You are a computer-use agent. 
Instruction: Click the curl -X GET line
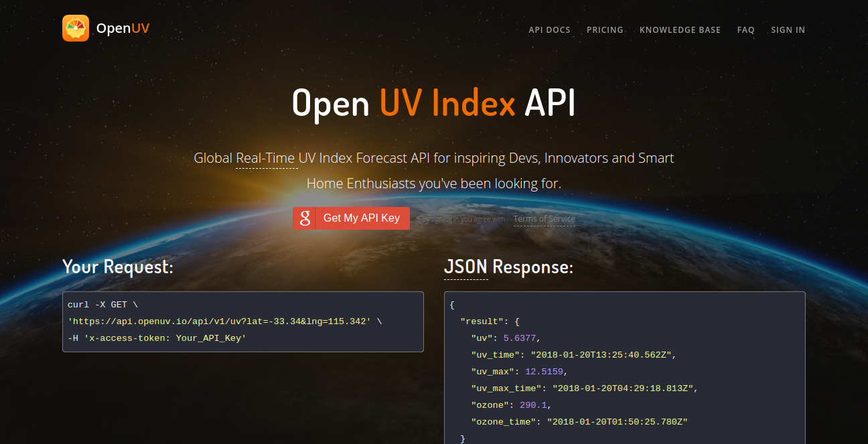tap(102, 305)
